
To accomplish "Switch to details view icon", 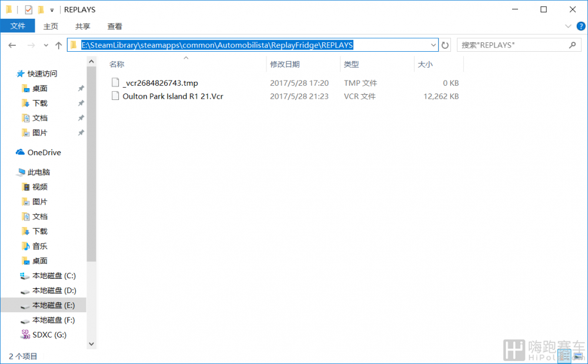I will click(564, 356).
